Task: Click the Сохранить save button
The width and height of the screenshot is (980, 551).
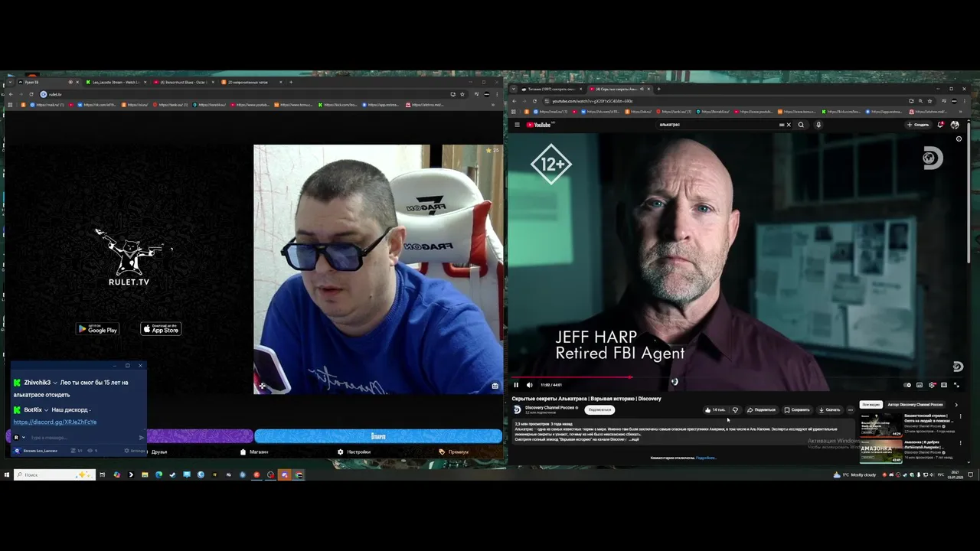Action: [x=797, y=409]
